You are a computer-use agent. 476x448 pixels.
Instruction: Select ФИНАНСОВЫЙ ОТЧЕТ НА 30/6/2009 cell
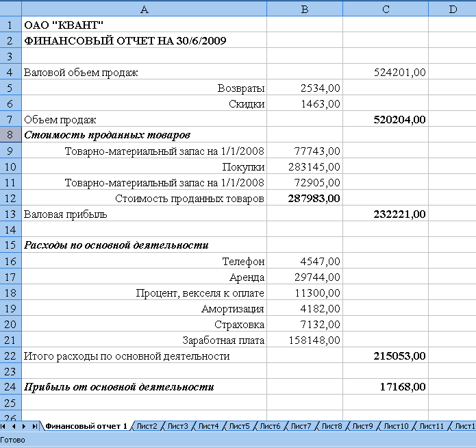tap(145, 40)
